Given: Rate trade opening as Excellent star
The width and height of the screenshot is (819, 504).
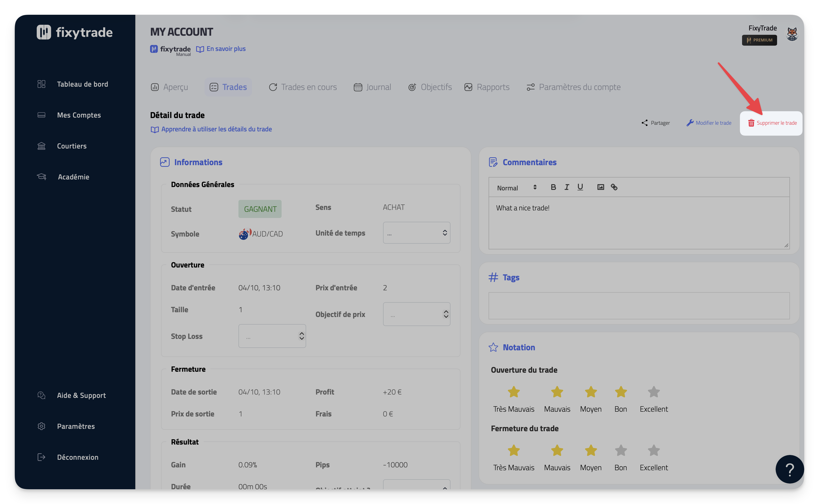Looking at the screenshot, I should pyautogui.click(x=653, y=392).
